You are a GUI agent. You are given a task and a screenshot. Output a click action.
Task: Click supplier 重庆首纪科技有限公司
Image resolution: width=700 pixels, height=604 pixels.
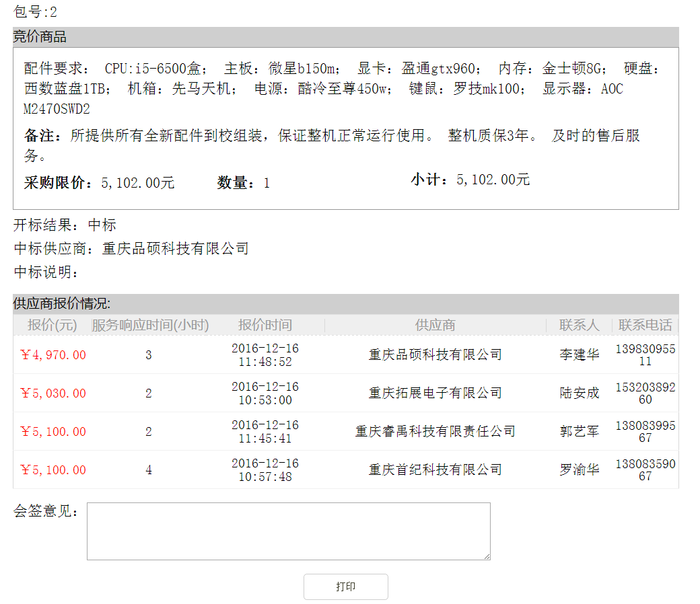click(435, 469)
